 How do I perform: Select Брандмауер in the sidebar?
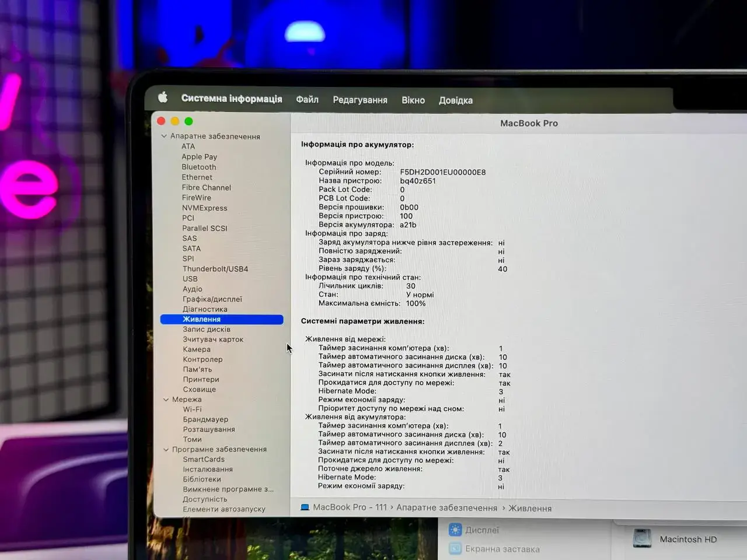point(205,419)
